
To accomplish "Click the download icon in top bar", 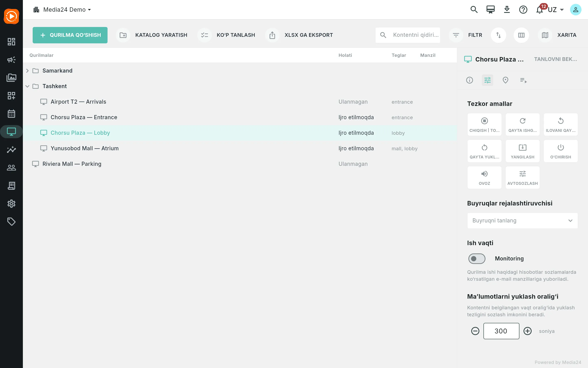I will point(507,10).
